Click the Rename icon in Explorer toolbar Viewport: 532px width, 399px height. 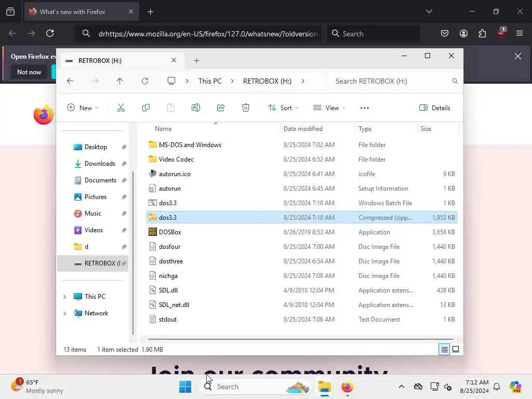[x=196, y=108]
